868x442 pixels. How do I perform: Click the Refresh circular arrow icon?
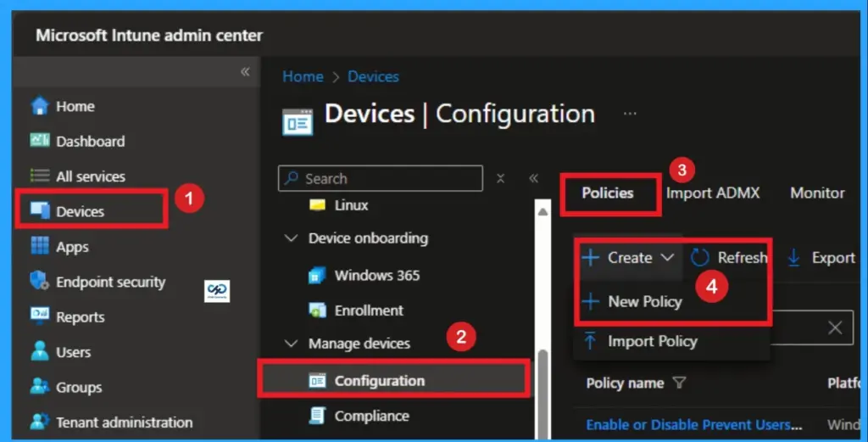pyautogui.click(x=699, y=257)
